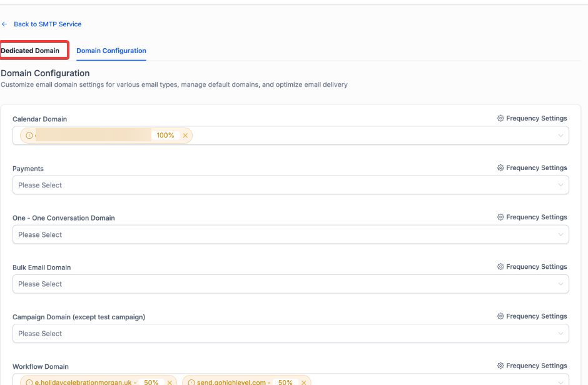This screenshot has width=588, height=385.
Task: Click 50% value on e.holidaycelebrationmorgan.uk tag
Action: click(151, 382)
